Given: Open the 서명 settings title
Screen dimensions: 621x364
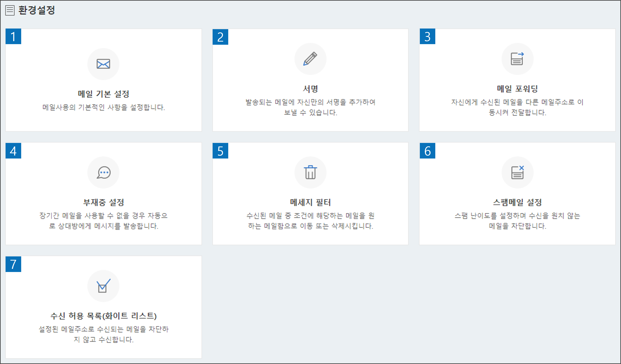Looking at the screenshot, I should (310, 89).
